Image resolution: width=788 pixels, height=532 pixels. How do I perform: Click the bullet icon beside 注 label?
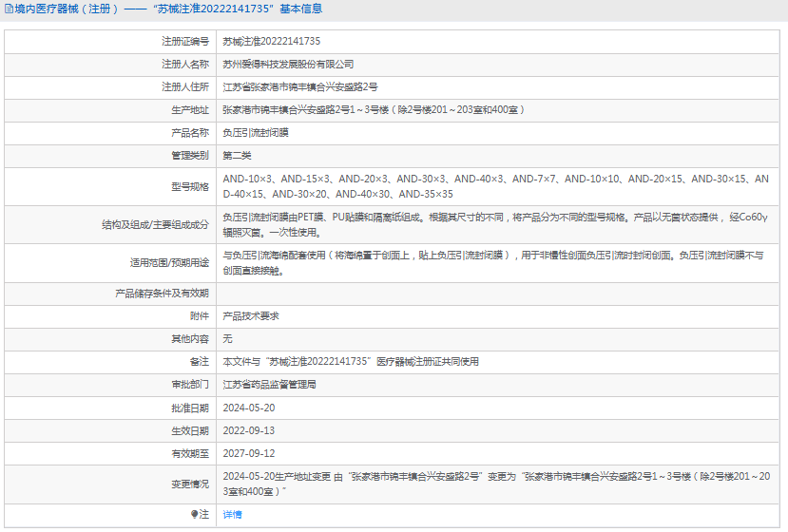(195, 514)
